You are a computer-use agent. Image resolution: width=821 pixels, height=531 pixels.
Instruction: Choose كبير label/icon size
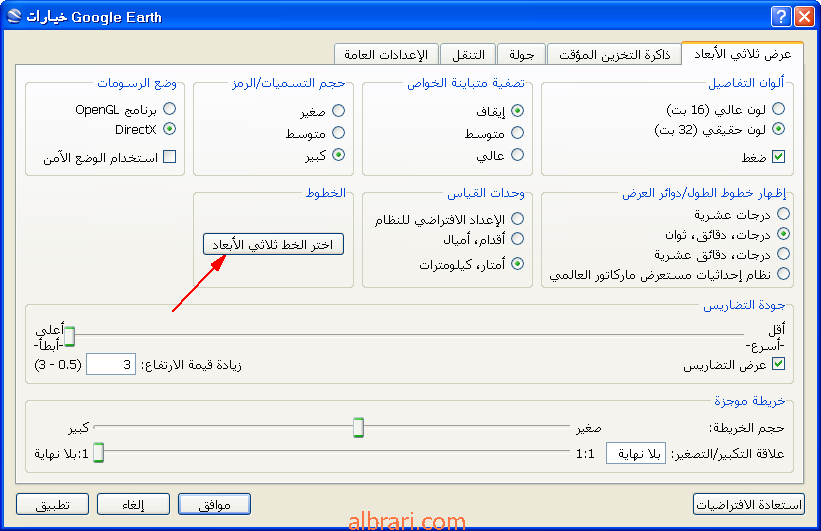point(339,154)
